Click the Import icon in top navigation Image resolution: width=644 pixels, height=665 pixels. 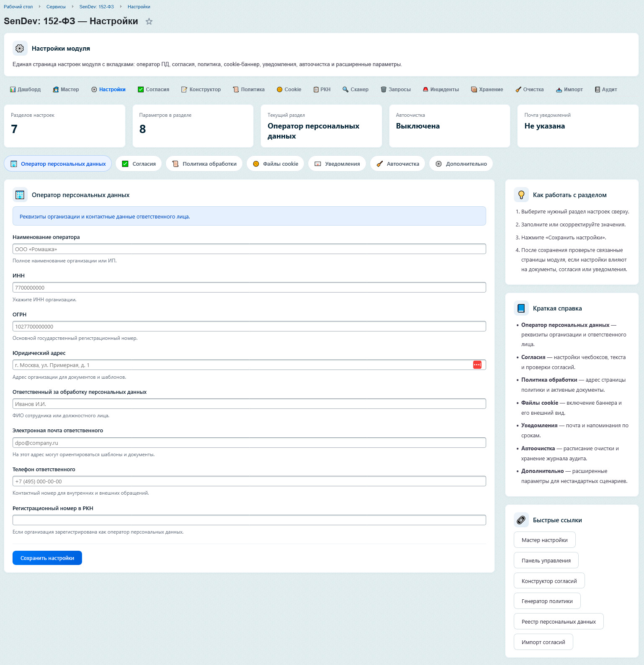pyautogui.click(x=559, y=90)
